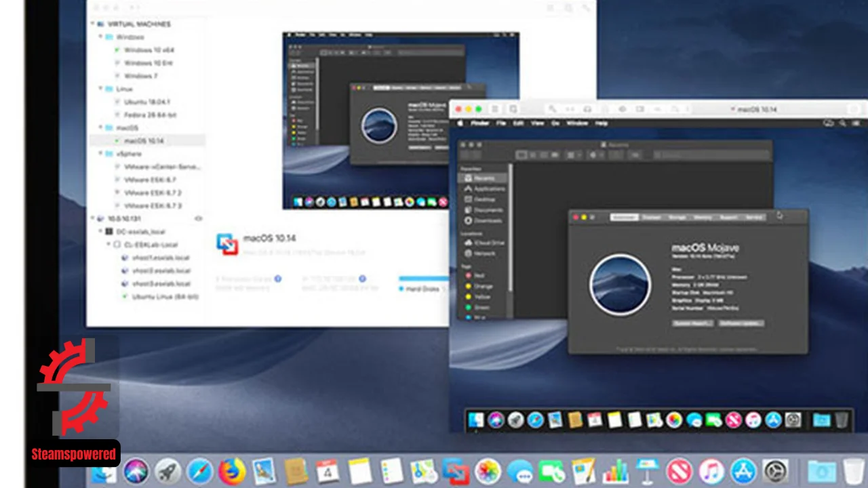This screenshot has height=488, width=868.
Task: Select Fedora 28 64-bit virtual machine
Action: tap(149, 115)
